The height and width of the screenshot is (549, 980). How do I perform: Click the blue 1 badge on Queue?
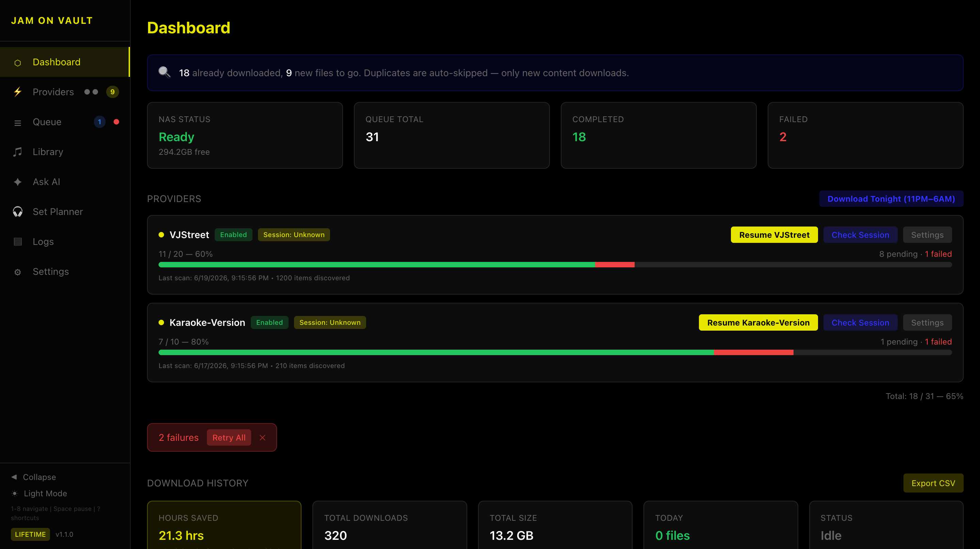pyautogui.click(x=100, y=122)
